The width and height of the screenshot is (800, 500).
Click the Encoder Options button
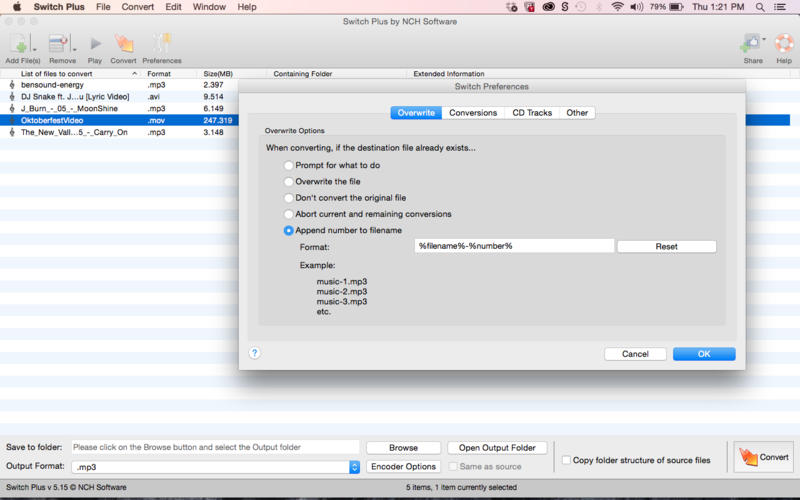tap(404, 466)
